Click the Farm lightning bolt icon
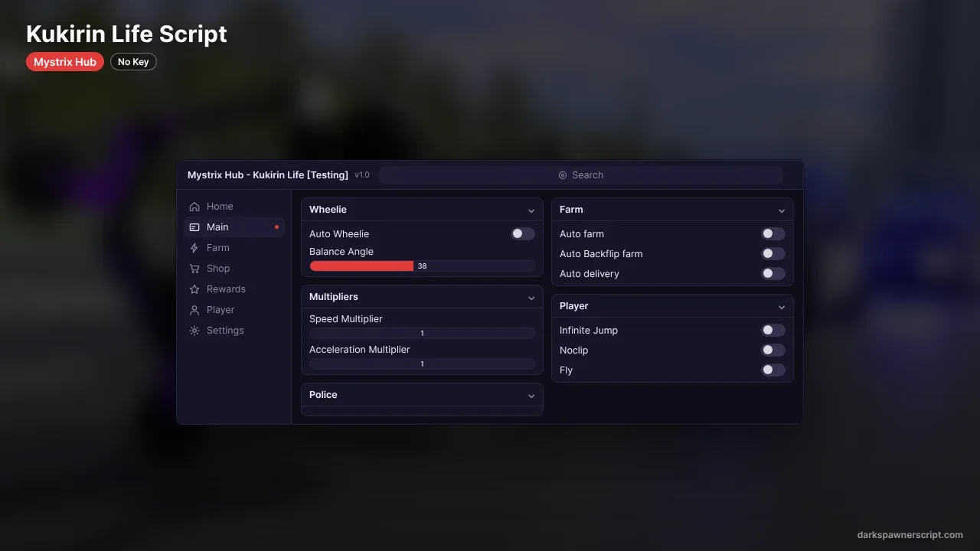This screenshot has width=980, height=551. pyautogui.click(x=194, y=248)
